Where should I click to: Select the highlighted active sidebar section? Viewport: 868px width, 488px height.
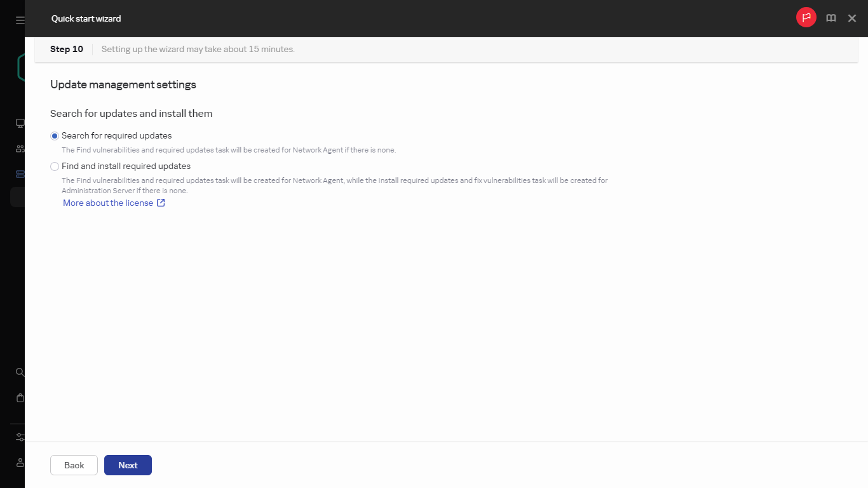point(19,196)
